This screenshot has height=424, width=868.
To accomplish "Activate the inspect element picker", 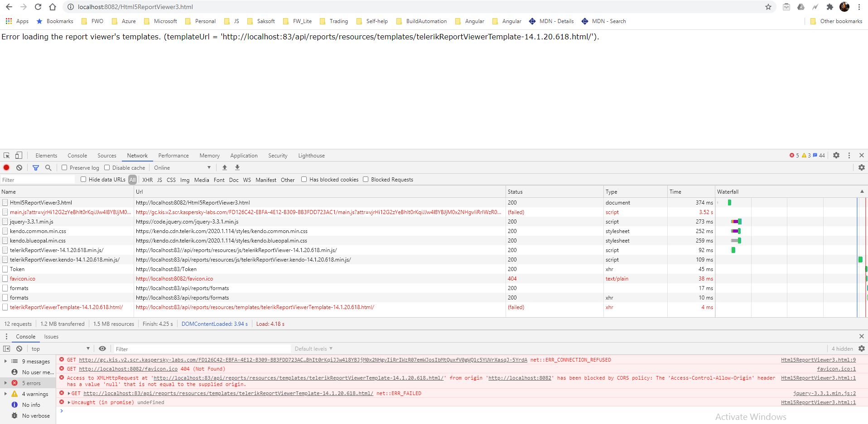I will (x=7, y=155).
